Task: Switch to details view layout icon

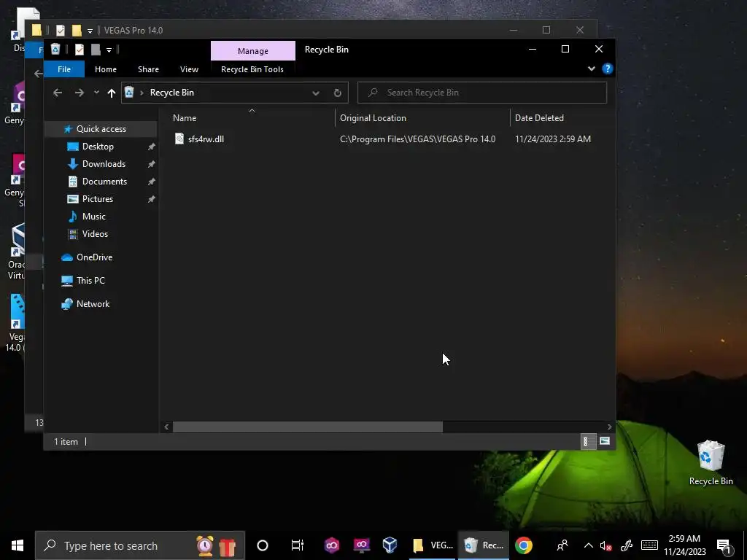Action: pyautogui.click(x=587, y=441)
